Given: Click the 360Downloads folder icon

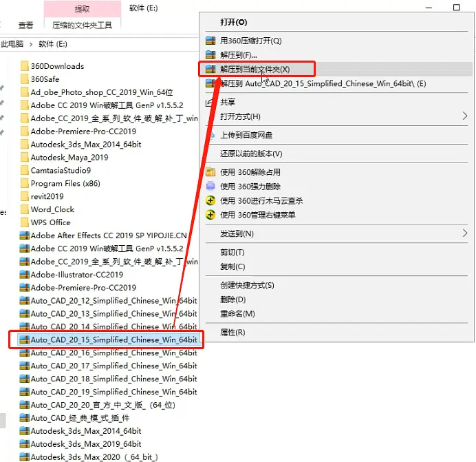Looking at the screenshot, I should click(x=25, y=66).
